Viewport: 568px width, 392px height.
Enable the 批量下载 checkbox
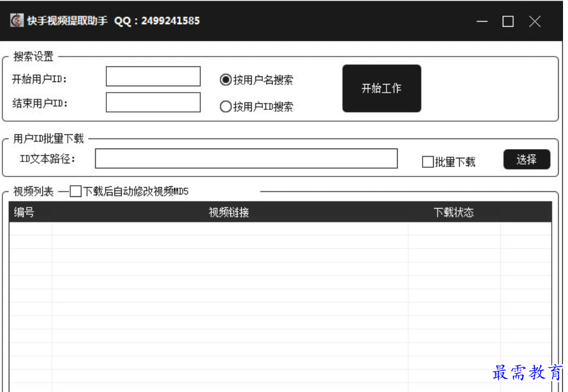point(428,162)
